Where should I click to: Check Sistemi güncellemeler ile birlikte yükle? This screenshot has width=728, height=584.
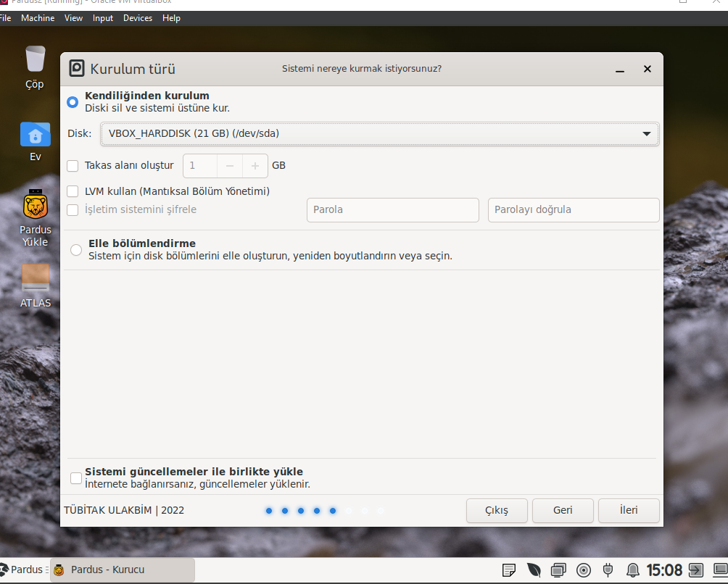[76, 477]
